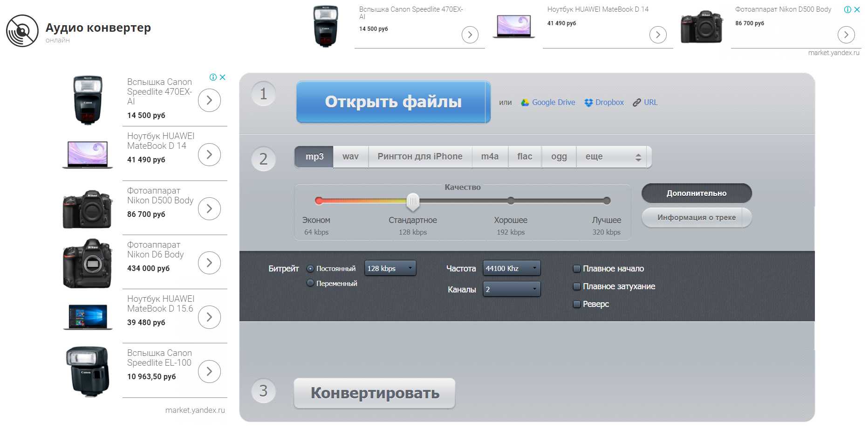Viewport: 868px width, 431px height.
Task: Select the flac format tab
Action: [x=525, y=157]
